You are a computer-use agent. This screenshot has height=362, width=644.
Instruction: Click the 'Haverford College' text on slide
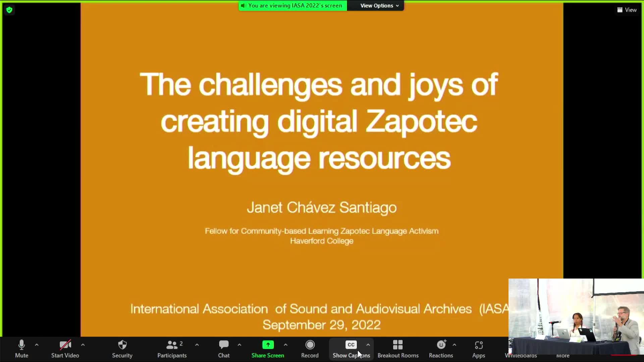[x=322, y=241]
